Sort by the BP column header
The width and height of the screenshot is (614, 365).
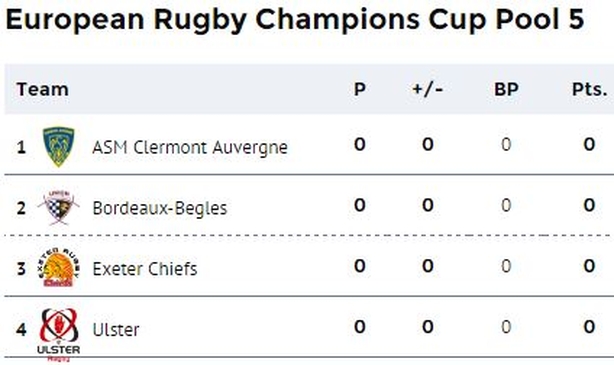pyautogui.click(x=506, y=89)
